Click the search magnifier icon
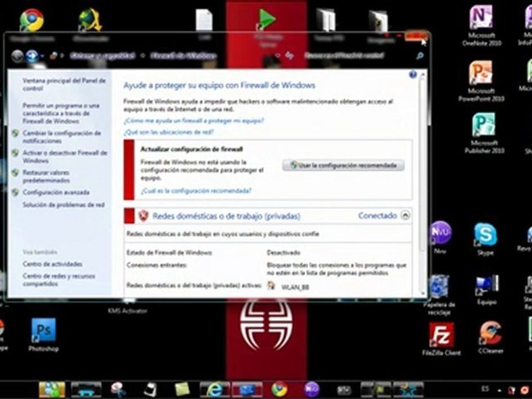The height and width of the screenshot is (399, 532). click(x=420, y=55)
